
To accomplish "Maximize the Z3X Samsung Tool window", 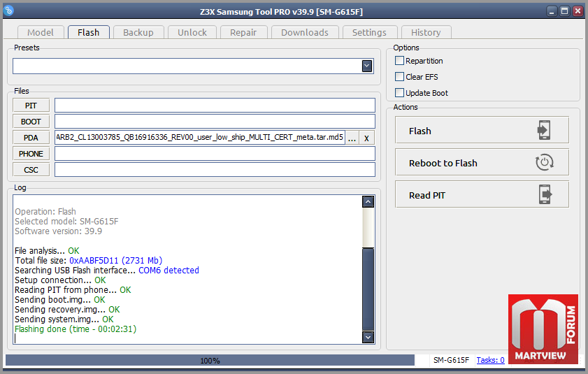I will [x=564, y=11].
